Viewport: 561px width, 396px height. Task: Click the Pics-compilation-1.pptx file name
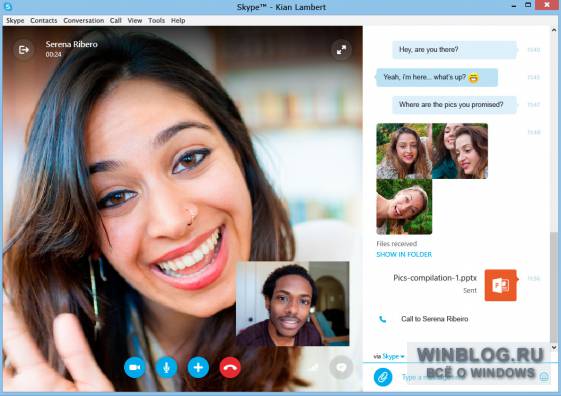click(435, 278)
